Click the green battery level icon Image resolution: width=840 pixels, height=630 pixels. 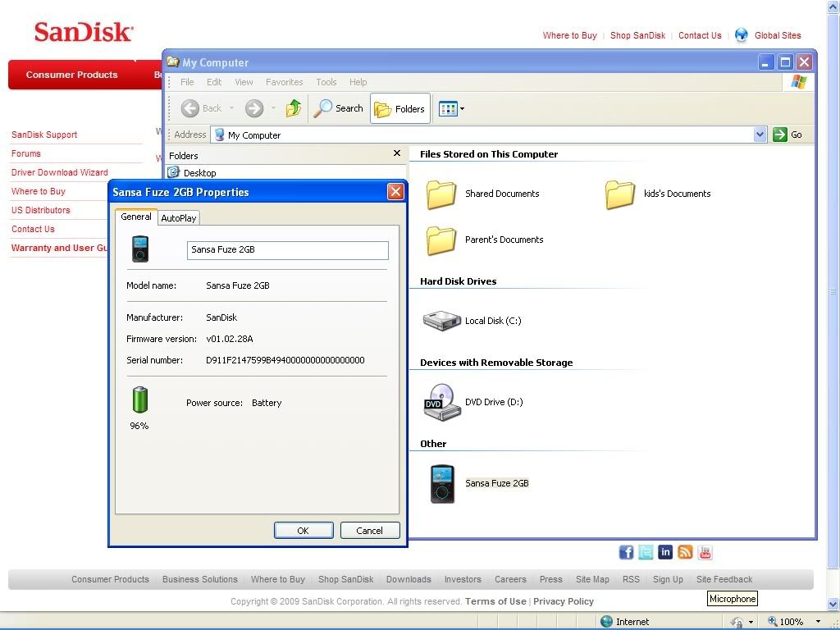coord(139,399)
